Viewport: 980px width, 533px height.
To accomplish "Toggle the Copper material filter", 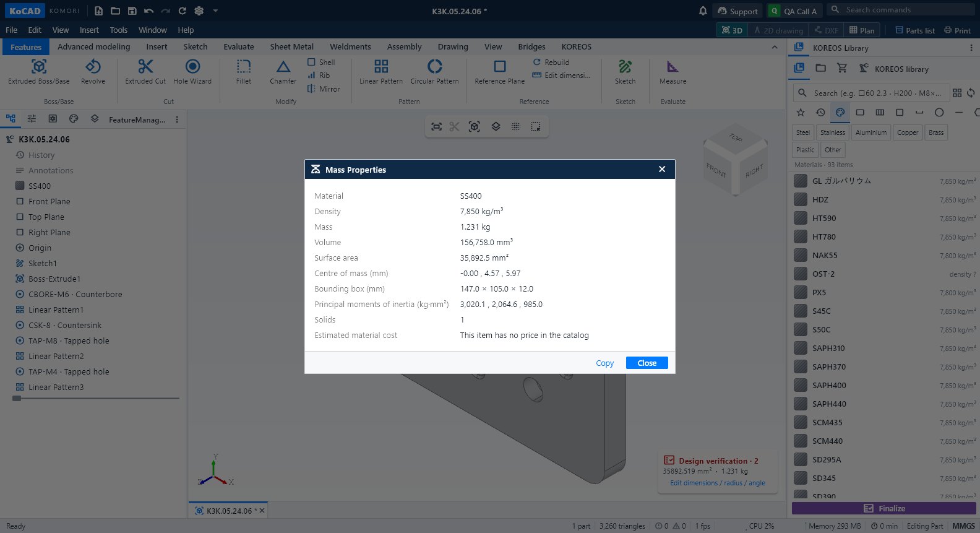I will coord(908,132).
